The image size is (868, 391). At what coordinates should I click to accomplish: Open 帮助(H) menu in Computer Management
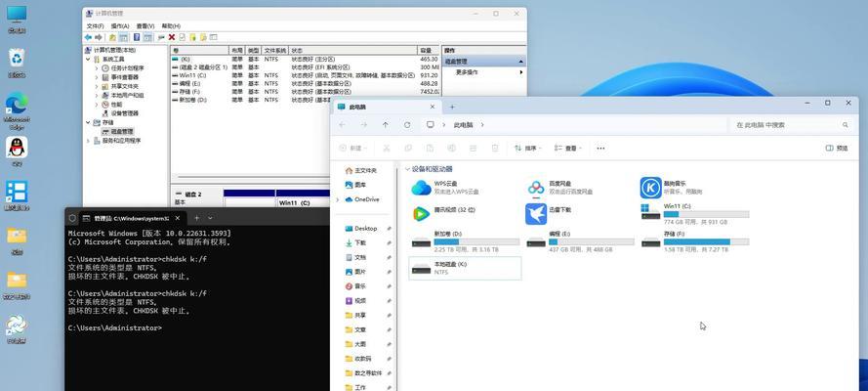171,26
